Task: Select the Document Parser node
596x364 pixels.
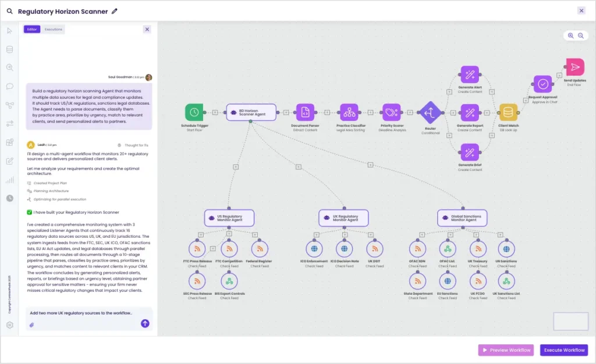Action: point(305,112)
